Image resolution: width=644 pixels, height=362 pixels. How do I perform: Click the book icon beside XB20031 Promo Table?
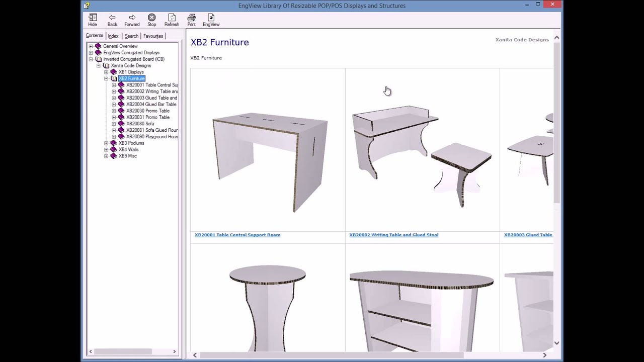pos(121,117)
